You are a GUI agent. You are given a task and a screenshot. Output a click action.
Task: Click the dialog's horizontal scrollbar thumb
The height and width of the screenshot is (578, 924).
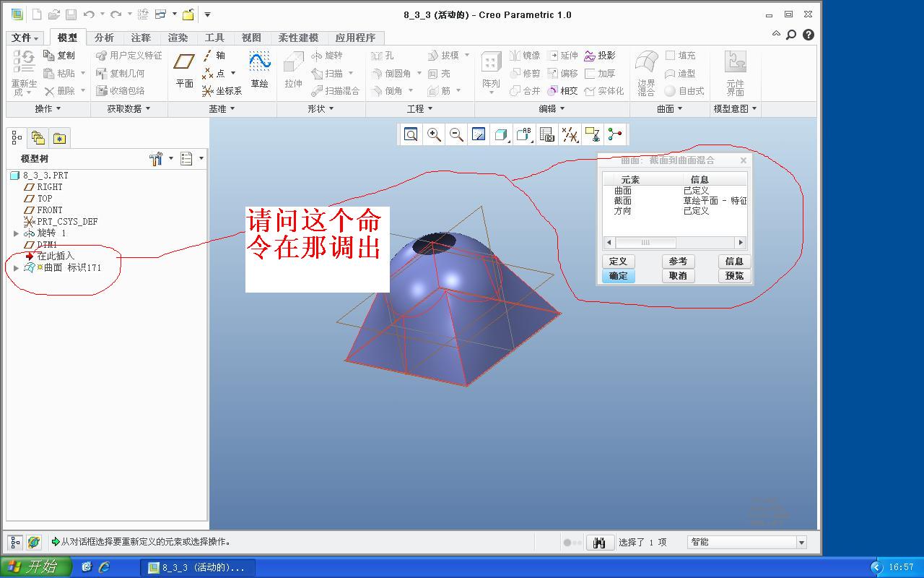[645, 243]
